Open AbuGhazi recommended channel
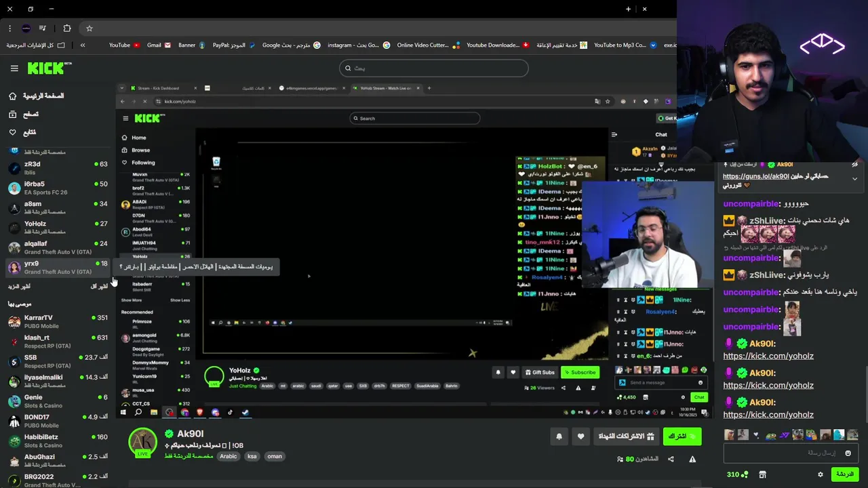Screen dimensions: 868x488 pyautogui.click(x=57, y=461)
